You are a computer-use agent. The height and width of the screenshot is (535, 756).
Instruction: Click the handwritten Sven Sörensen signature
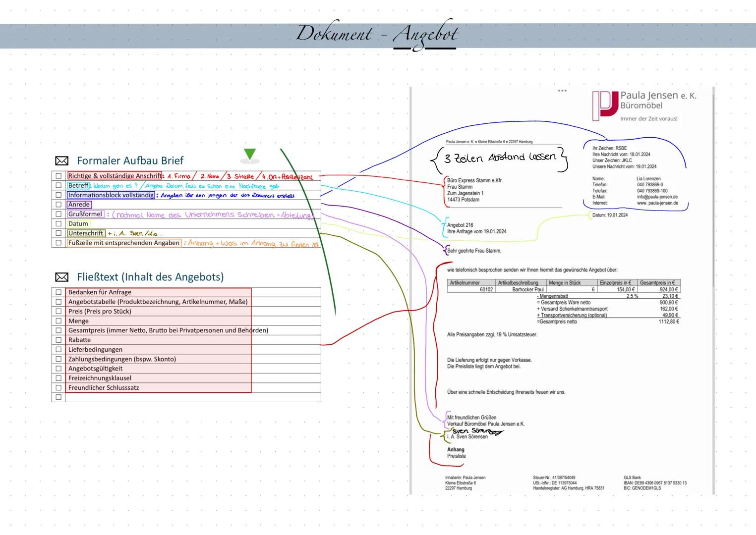(x=476, y=431)
